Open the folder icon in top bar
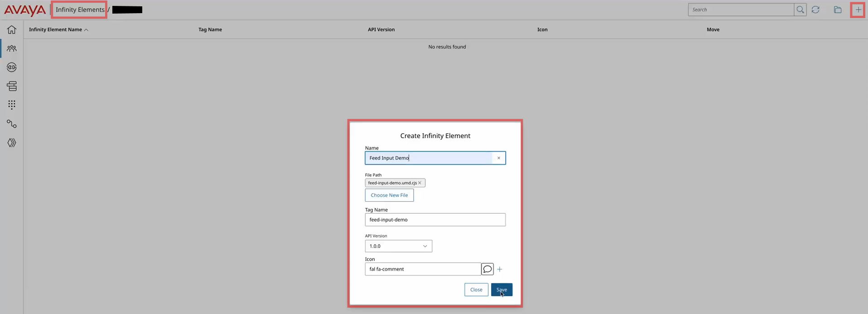 pos(838,10)
